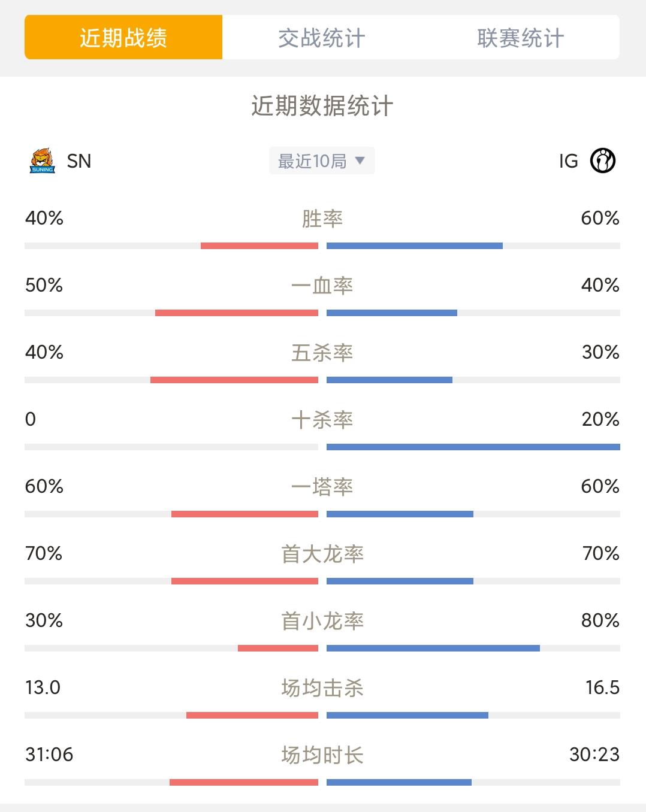Click the SN team name
Image resolution: width=646 pixels, height=812 pixels.
pyautogui.click(x=79, y=161)
